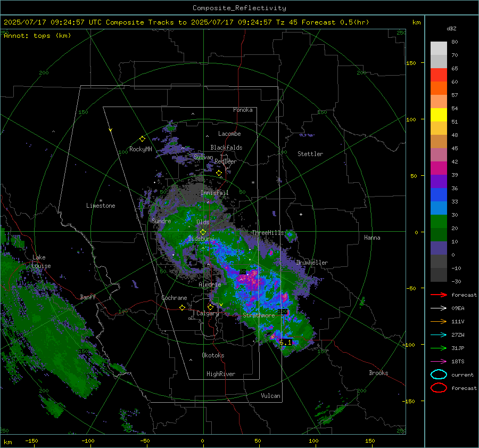Click the intense pink storm core near Strathmore
479x448 pixels.
click(x=252, y=279)
